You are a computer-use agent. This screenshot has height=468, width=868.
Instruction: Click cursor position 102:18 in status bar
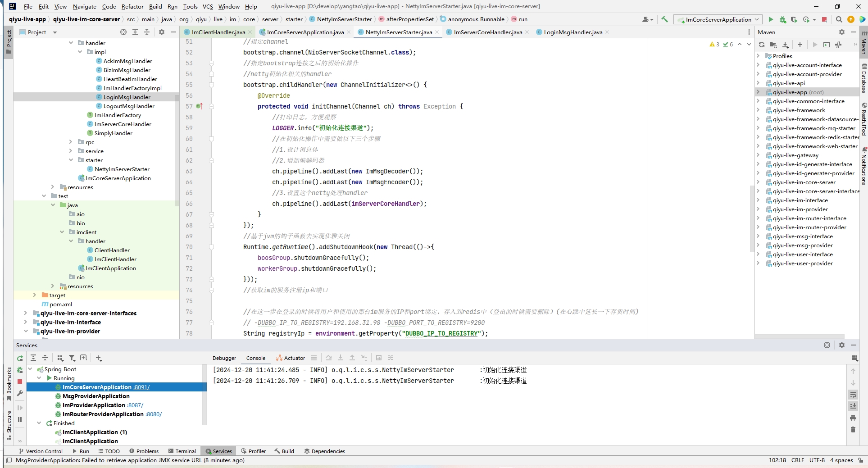pyautogui.click(x=777, y=460)
